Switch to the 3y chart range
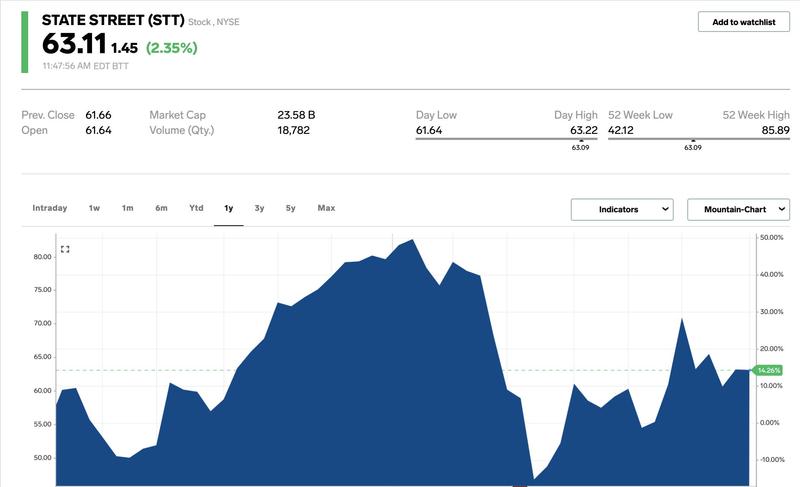Viewport: 800px width, 487px height. [259, 208]
